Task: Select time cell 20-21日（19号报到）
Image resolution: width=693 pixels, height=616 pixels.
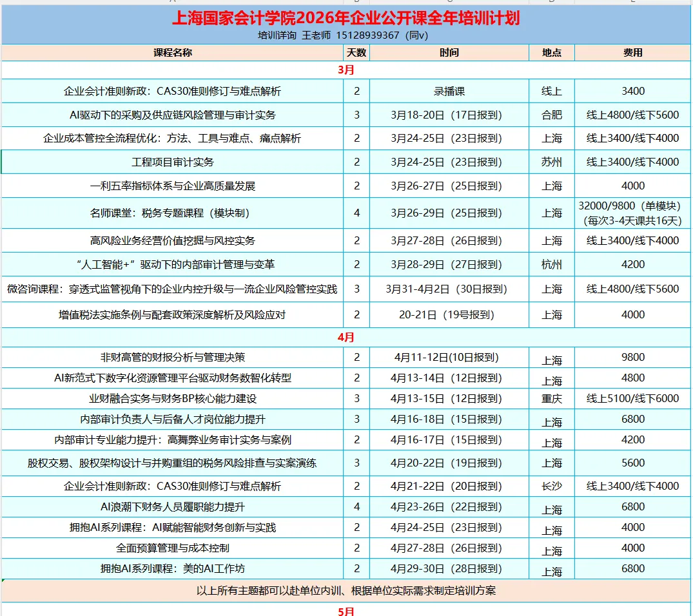Action: pyautogui.click(x=449, y=314)
